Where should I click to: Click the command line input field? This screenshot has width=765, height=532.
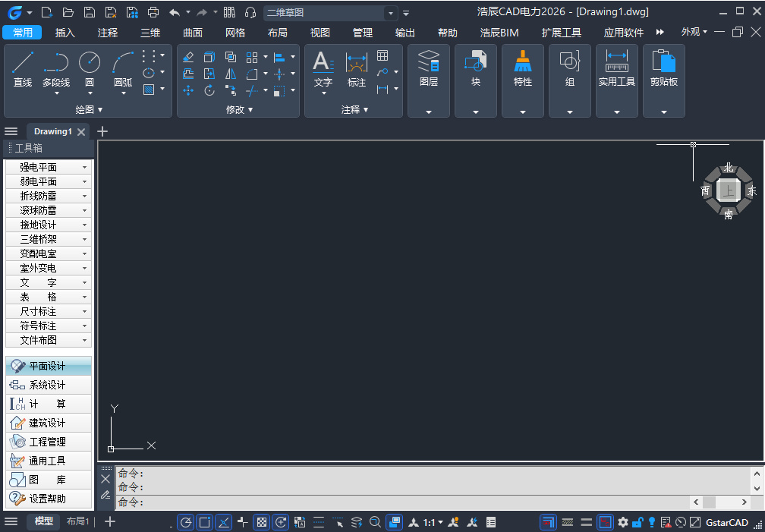pos(402,502)
